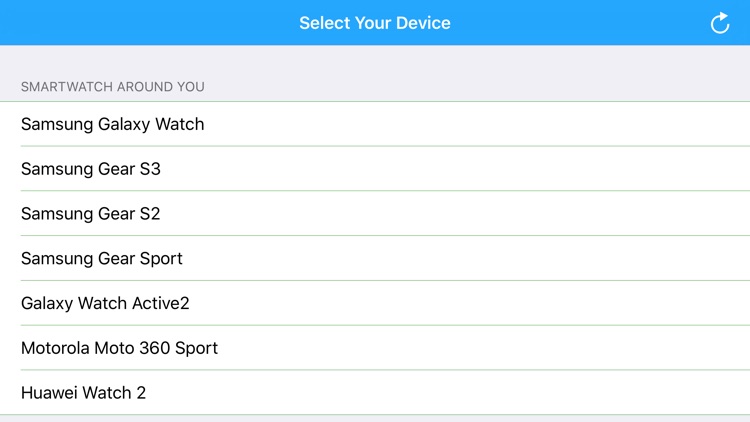
Task: Click the Select Your Device title
Action: coord(375,23)
